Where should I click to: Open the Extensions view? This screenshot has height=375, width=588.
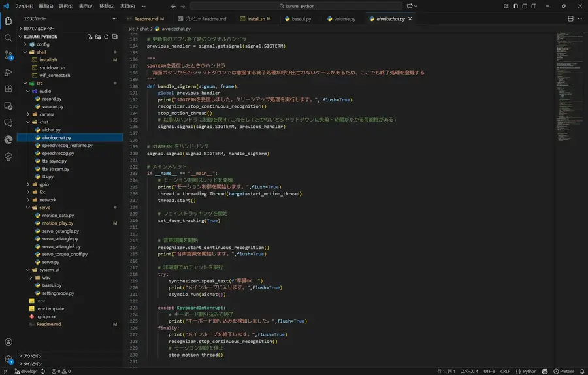(8, 89)
